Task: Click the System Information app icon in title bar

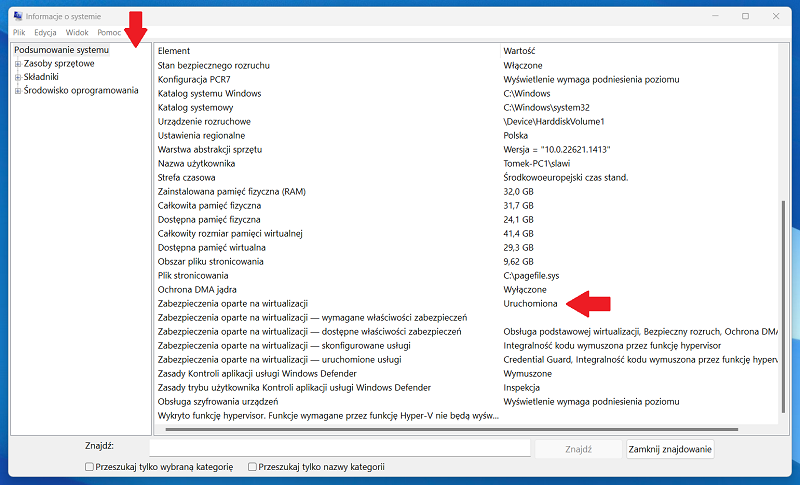Action: [18, 16]
